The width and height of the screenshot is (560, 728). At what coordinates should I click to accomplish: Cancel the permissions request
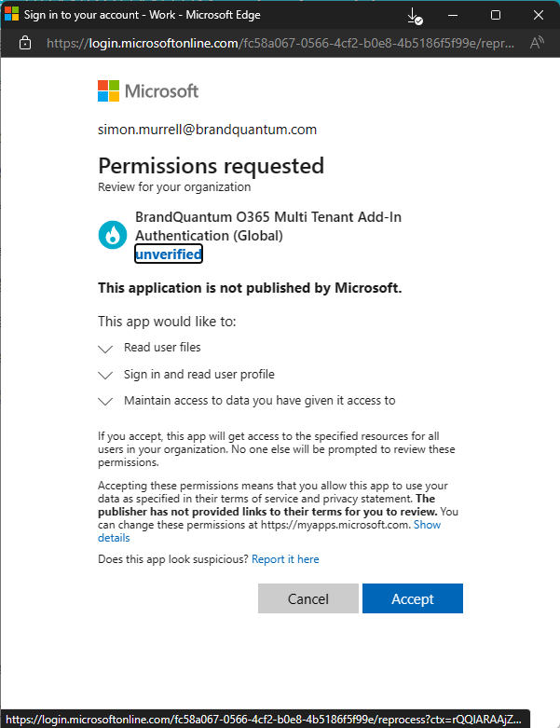pyautogui.click(x=308, y=598)
